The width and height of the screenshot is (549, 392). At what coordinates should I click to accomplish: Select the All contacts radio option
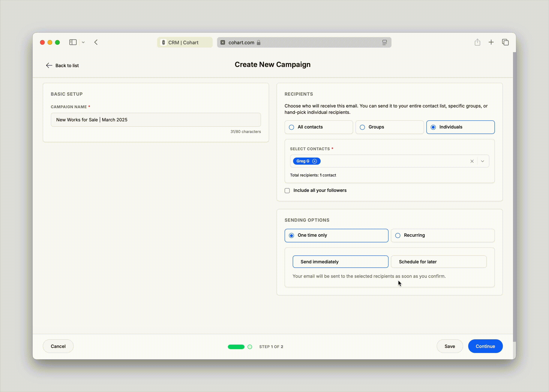tap(319, 127)
